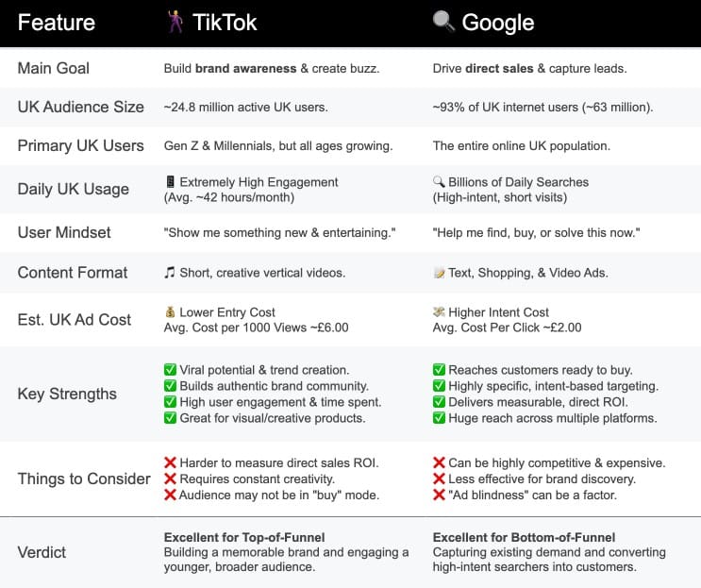Image resolution: width=701 pixels, height=588 pixels.
Task: Click the Key Strengths row label
Action: [x=67, y=394]
